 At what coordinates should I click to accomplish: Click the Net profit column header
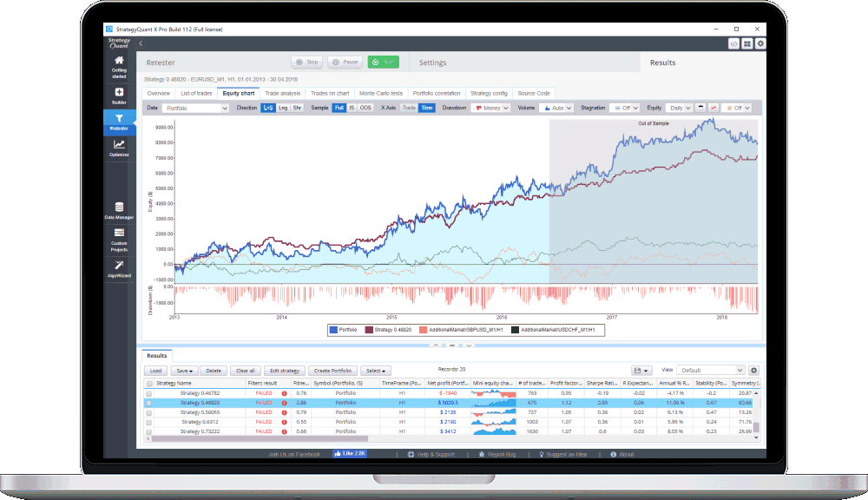point(447,383)
